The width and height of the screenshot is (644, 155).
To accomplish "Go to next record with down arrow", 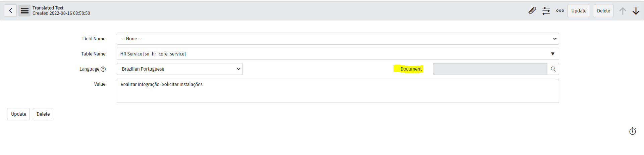I will [636, 11].
